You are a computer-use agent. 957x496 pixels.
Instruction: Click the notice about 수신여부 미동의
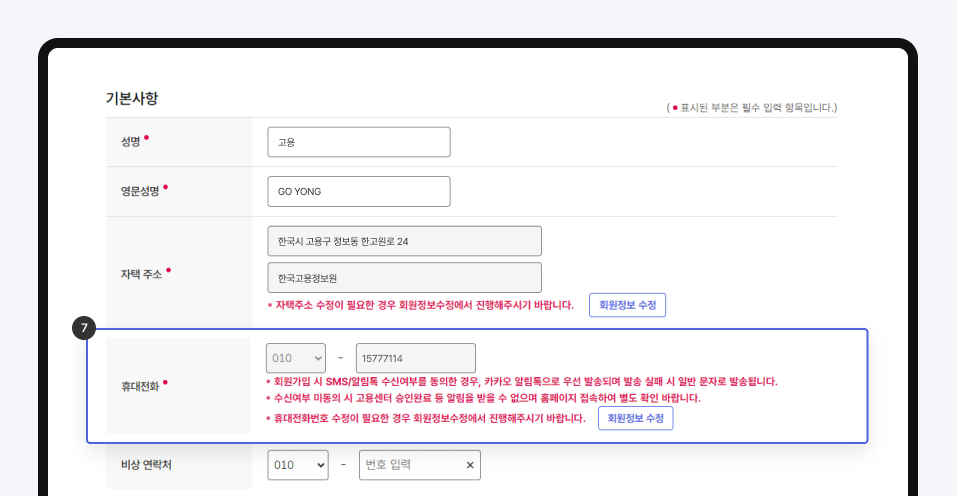coord(483,398)
